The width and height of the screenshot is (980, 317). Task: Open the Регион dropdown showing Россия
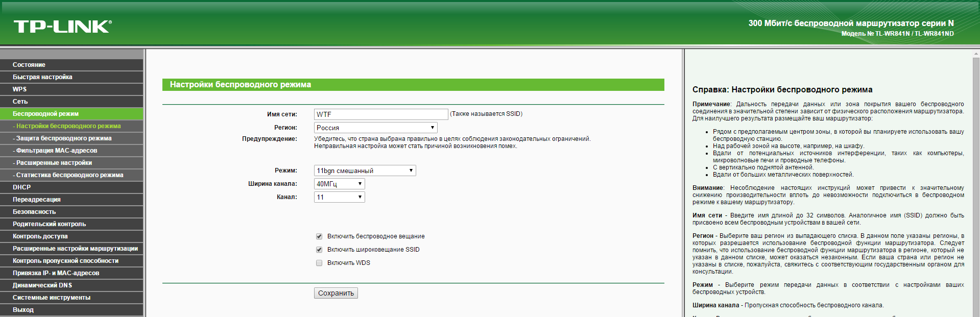[x=375, y=128]
